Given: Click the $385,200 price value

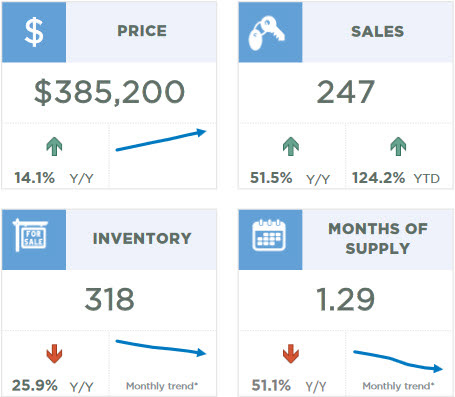Looking at the screenshot, I should [x=109, y=92].
